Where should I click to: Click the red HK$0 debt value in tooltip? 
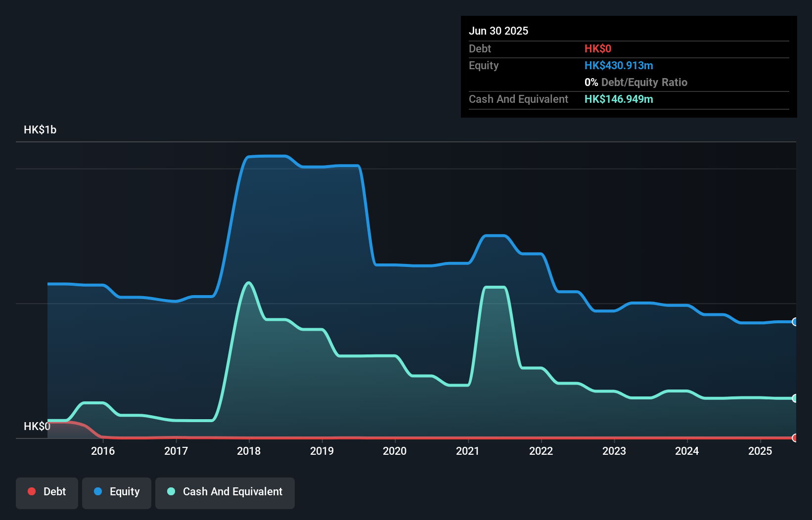pos(598,48)
